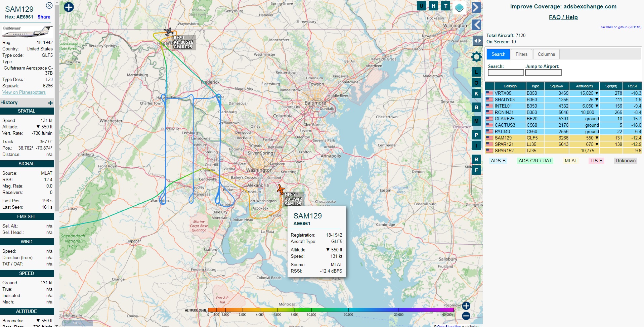This screenshot has width=644, height=327.
Task: Toggle the L map option button
Action: (476, 72)
